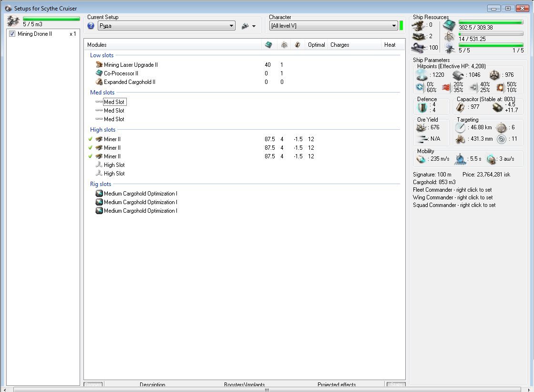The height and width of the screenshot is (392, 534).
Task: Click first Medium Cargohold Optimization I rig icon
Action: [99, 194]
